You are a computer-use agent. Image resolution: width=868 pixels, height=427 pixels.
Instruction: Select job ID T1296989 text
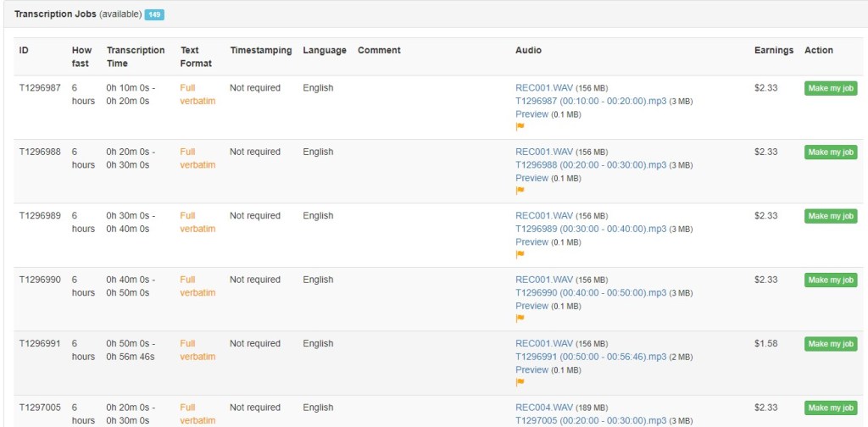coord(40,216)
